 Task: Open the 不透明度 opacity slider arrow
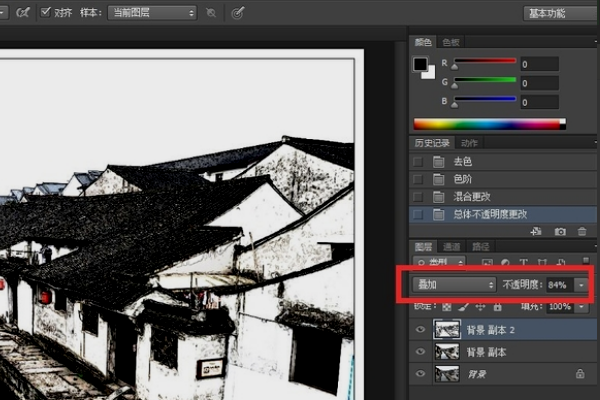point(581,284)
